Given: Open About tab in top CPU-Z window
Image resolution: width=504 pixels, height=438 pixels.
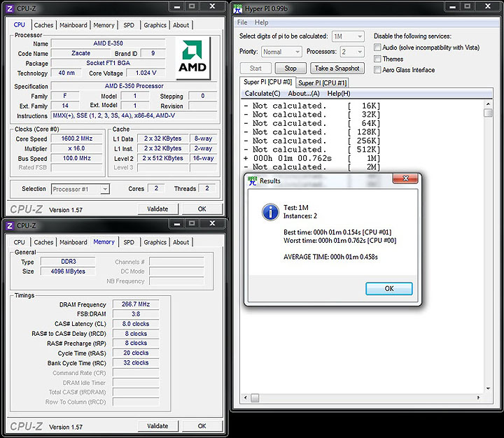Looking at the screenshot, I should click(181, 25).
